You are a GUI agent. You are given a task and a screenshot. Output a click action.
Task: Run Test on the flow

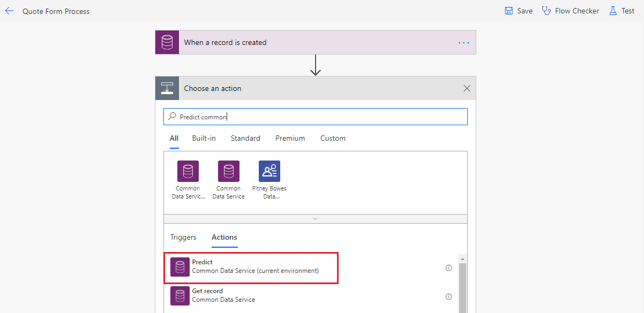(621, 11)
